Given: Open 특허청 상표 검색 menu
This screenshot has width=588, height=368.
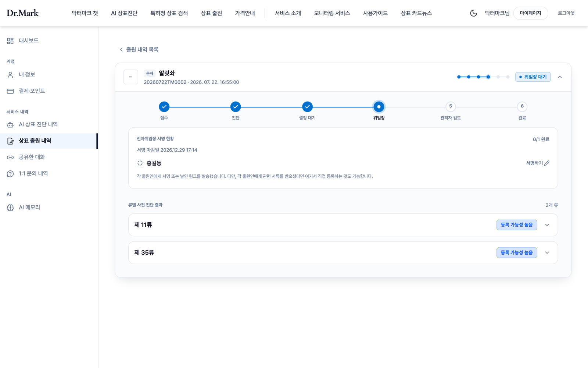Looking at the screenshot, I should 169,13.
